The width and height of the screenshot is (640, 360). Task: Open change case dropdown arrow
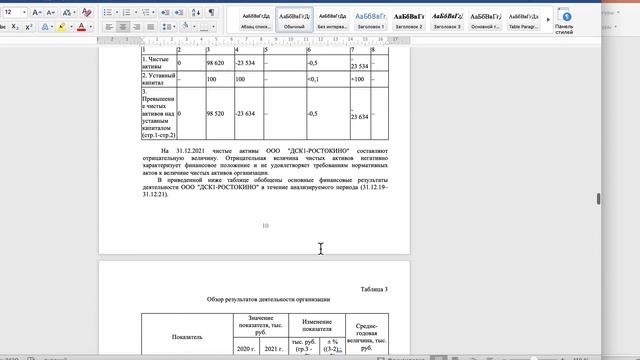click(x=74, y=13)
